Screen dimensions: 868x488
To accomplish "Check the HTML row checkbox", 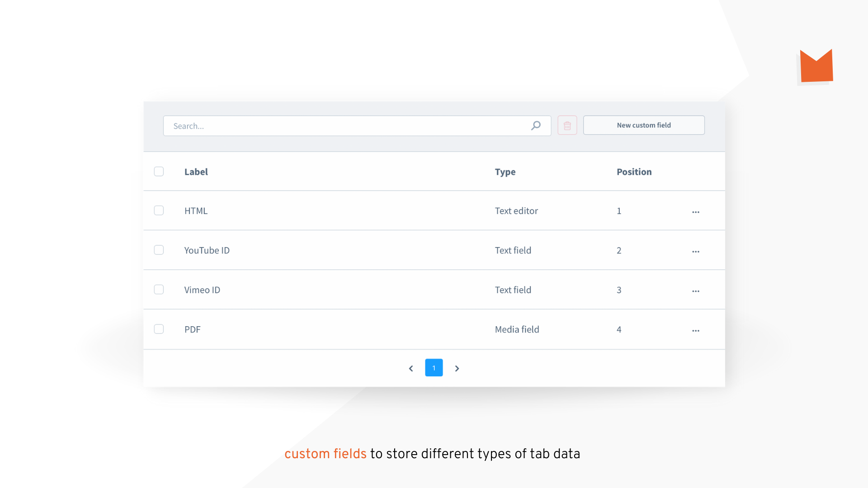I will pyautogui.click(x=159, y=211).
